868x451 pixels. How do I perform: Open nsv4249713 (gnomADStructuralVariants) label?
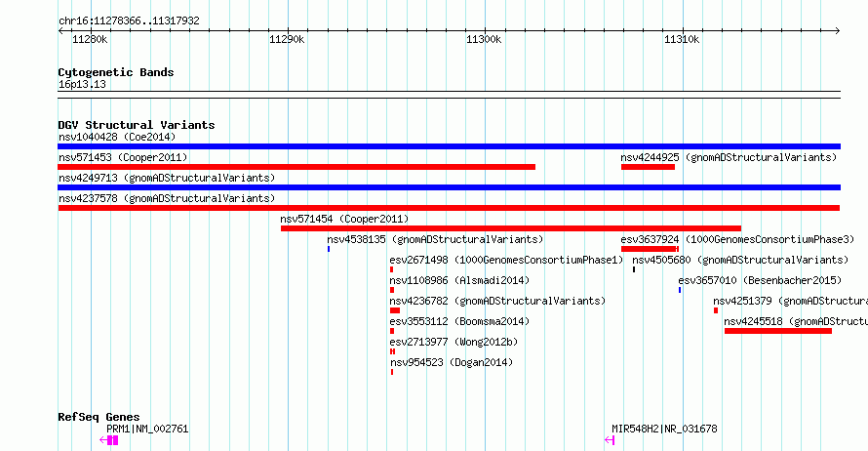[x=167, y=178]
